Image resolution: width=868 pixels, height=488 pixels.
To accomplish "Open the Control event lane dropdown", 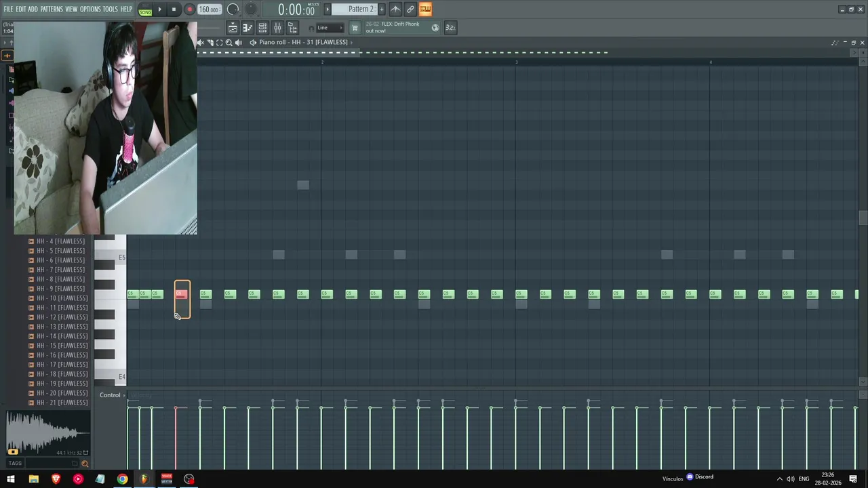I will (113, 395).
